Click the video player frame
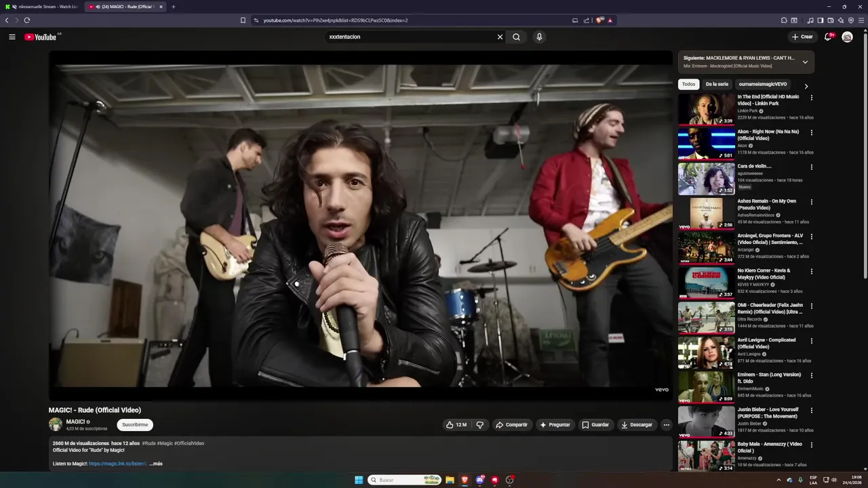 click(360, 226)
